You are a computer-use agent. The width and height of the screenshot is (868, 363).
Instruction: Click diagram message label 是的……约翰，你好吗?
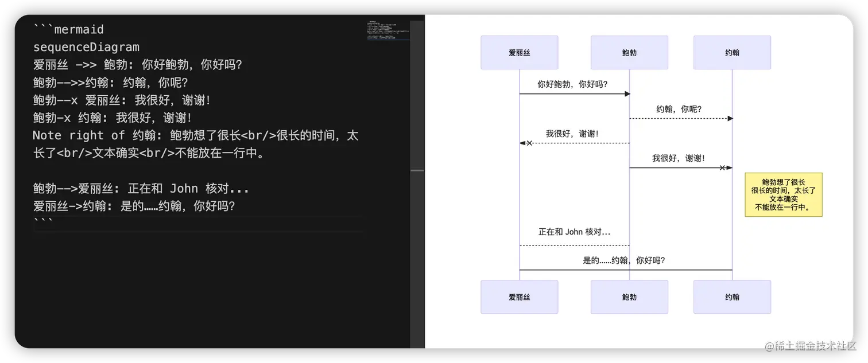pos(624,260)
